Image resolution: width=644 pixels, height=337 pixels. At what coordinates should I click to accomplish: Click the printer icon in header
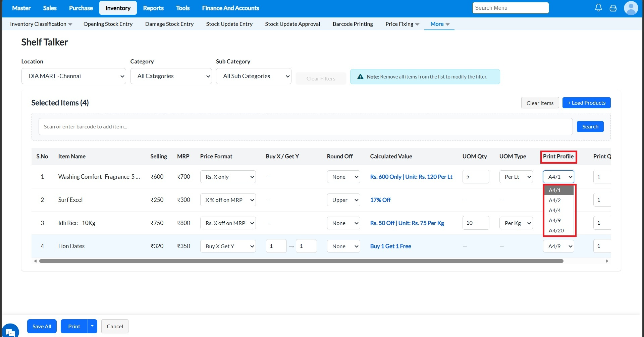coord(613,8)
